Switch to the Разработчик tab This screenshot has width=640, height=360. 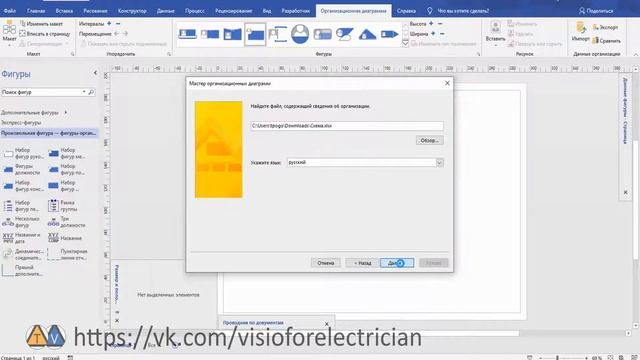click(x=296, y=11)
